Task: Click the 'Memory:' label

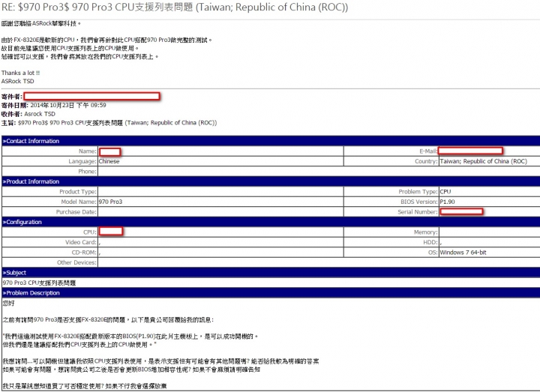Action: tap(426, 232)
